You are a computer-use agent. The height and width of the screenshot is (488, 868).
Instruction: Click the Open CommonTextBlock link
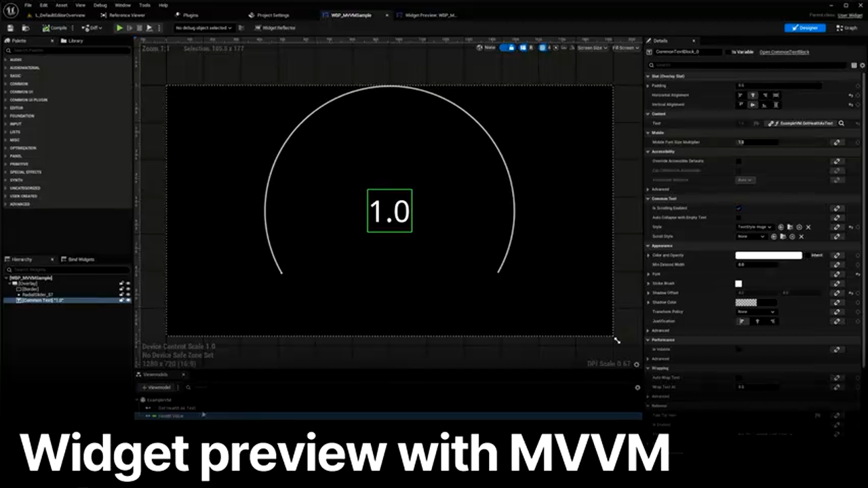pos(784,52)
